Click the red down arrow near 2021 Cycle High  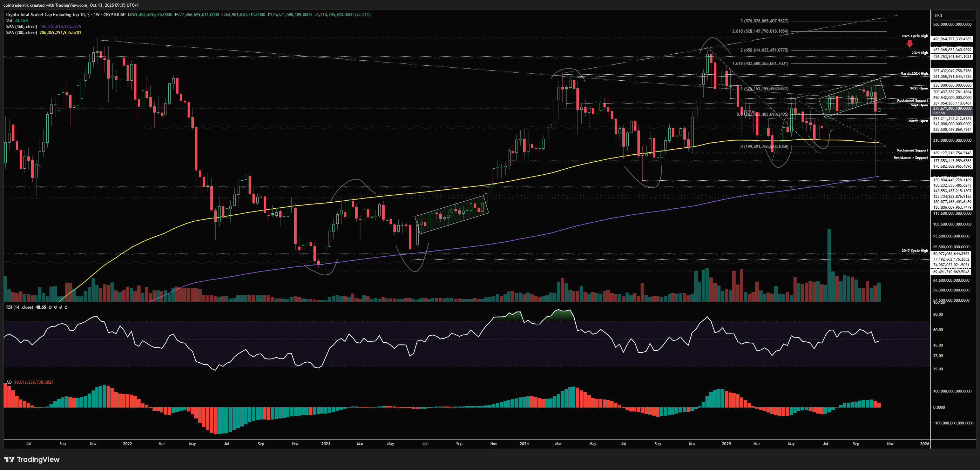tap(909, 44)
